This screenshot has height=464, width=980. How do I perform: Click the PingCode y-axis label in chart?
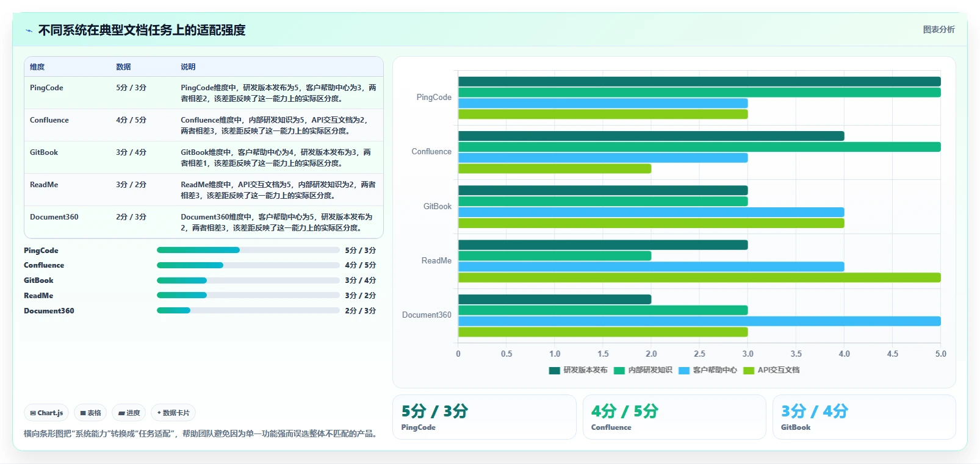click(x=434, y=98)
